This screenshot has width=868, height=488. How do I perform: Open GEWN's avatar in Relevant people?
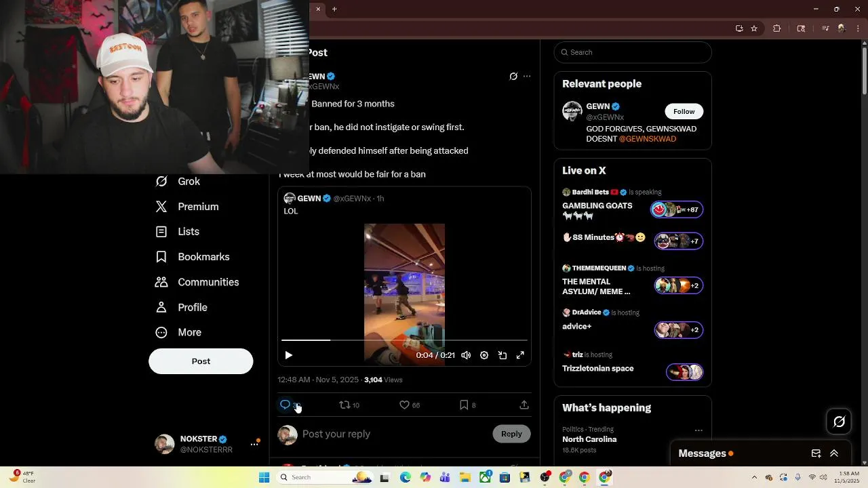pos(572,111)
